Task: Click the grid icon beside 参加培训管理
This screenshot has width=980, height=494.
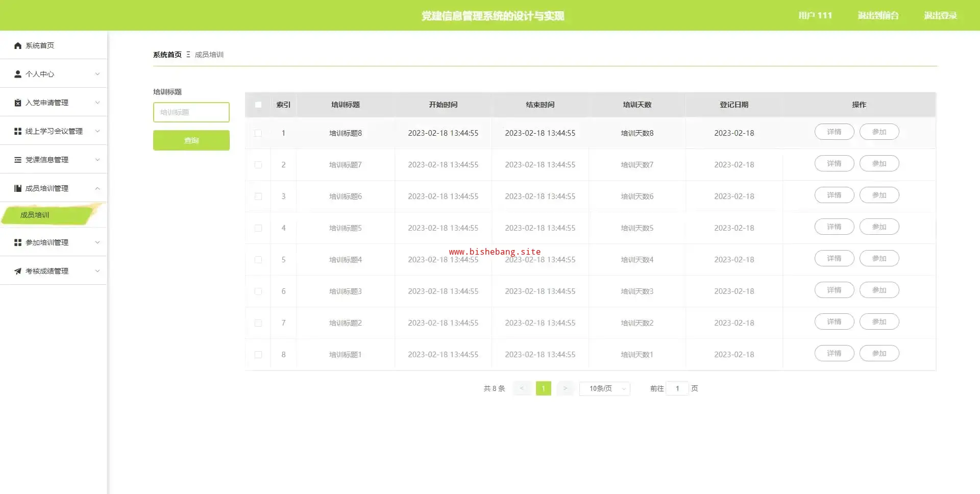Action: (x=18, y=242)
